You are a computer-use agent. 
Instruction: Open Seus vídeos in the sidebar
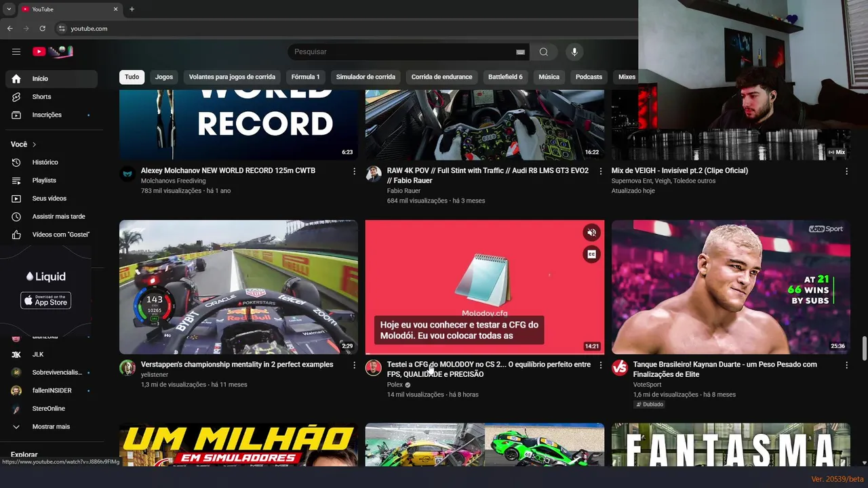tap(52, 198)
